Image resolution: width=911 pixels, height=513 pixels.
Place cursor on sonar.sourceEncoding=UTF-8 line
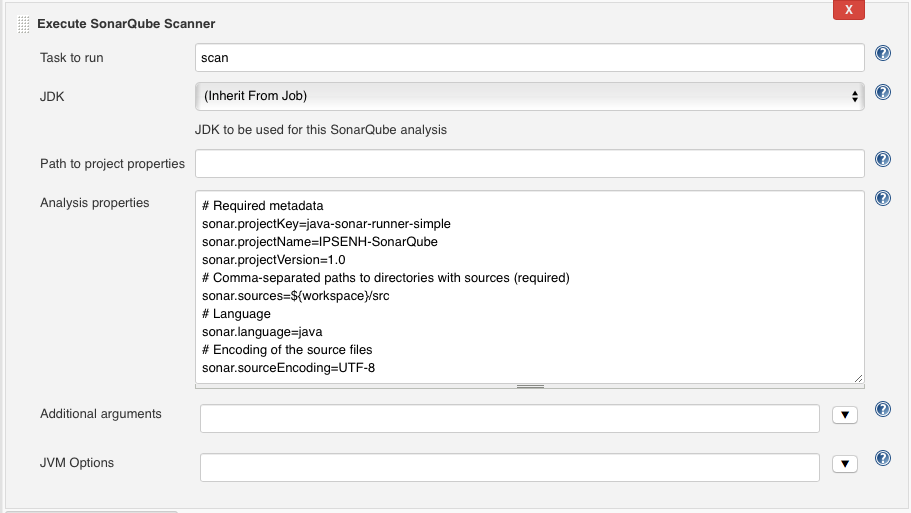click(x=288, y=368)
